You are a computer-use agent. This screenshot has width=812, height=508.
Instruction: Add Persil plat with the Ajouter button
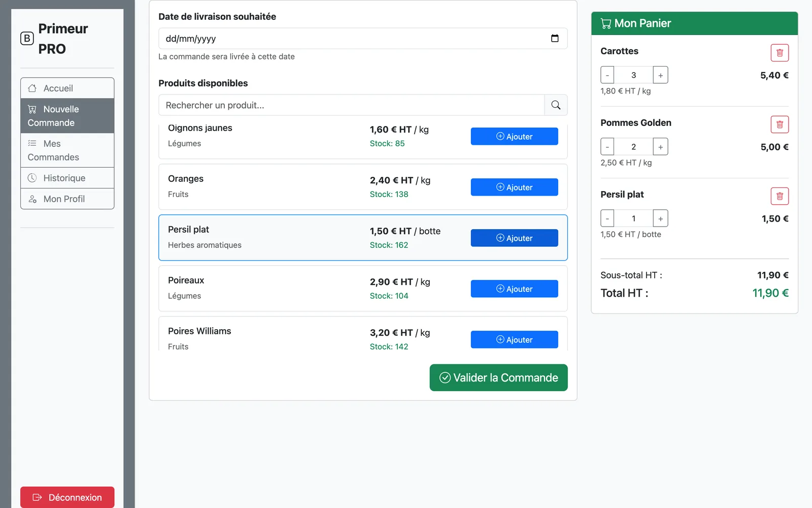[x=514, y=238]
